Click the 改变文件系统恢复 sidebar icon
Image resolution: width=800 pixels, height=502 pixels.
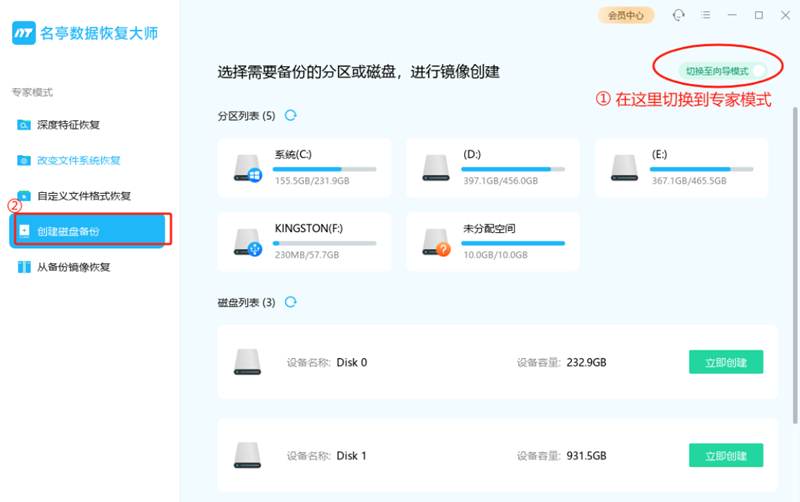pyautogui.click(x=23, y=161)
